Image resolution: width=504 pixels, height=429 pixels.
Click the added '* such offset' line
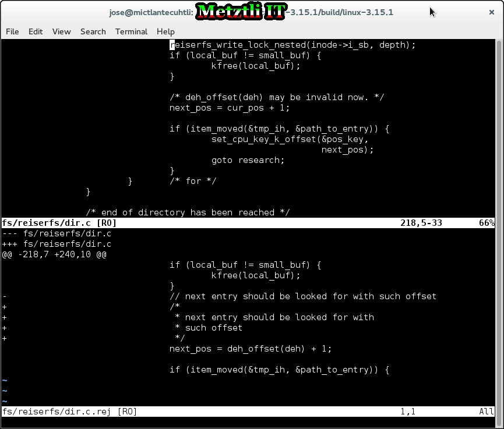[208, 328]
